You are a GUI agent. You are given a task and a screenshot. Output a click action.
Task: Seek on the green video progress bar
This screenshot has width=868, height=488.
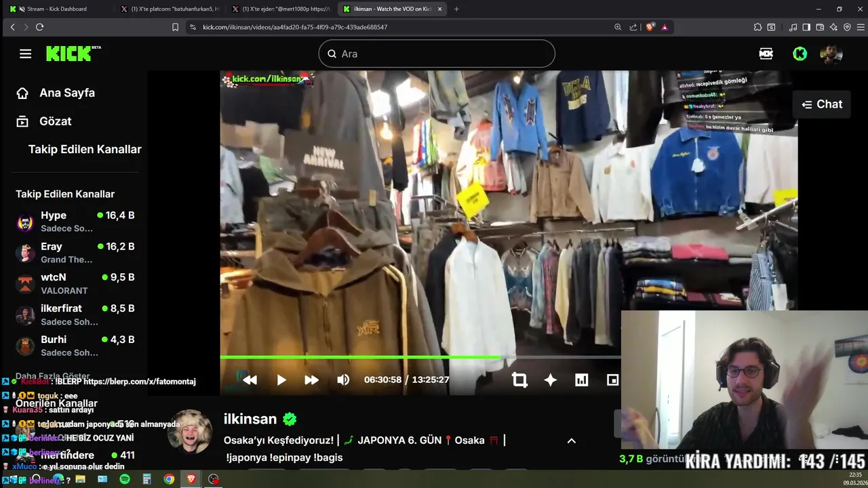[420, 357]
